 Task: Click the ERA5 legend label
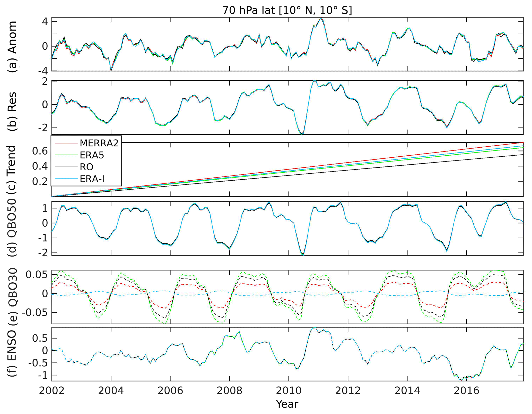coord(92,155)
